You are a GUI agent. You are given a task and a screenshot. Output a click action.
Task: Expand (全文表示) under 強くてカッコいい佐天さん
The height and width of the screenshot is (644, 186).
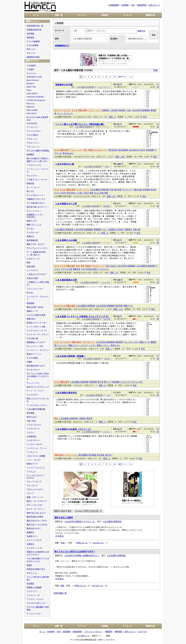(x=59, y=579)
